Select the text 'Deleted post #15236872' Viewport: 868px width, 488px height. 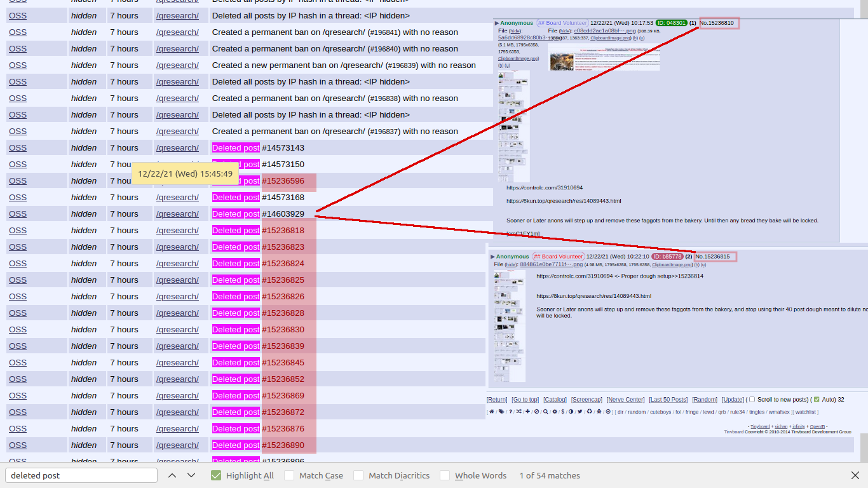click(x=258, y=412)
